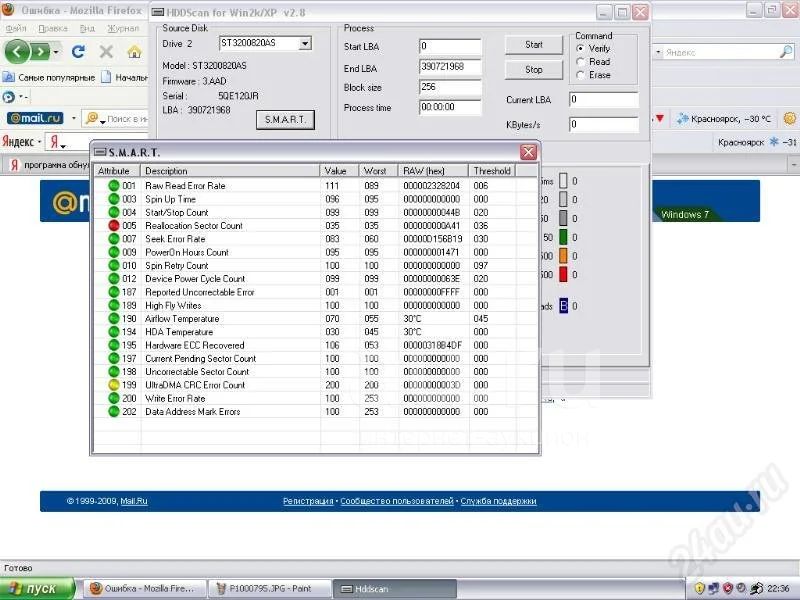Open the Регистрация link
800x600 pixels.
coord(308,501)
